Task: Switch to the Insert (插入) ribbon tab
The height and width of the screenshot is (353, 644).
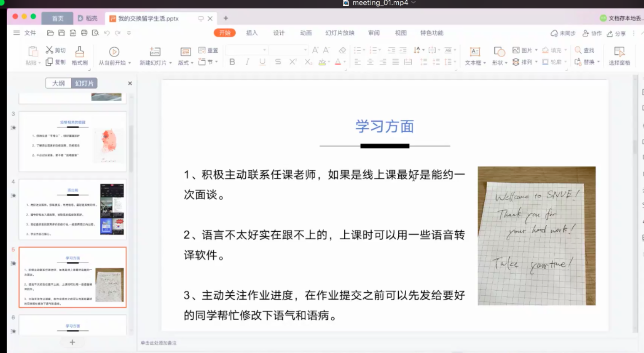Action: pyautogui.click(x=252, y=33)
